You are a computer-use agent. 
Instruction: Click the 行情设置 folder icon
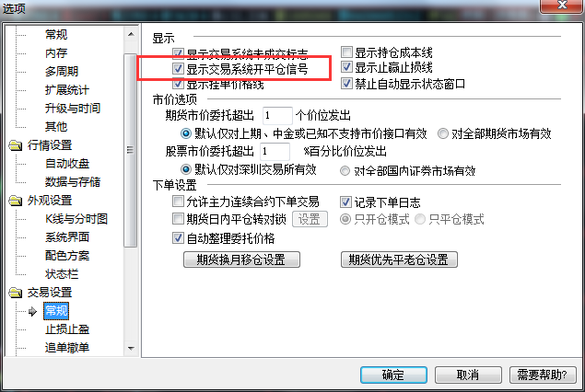click(16, 145)
